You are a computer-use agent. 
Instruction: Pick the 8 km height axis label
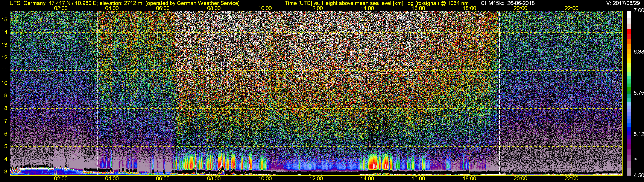6,109
